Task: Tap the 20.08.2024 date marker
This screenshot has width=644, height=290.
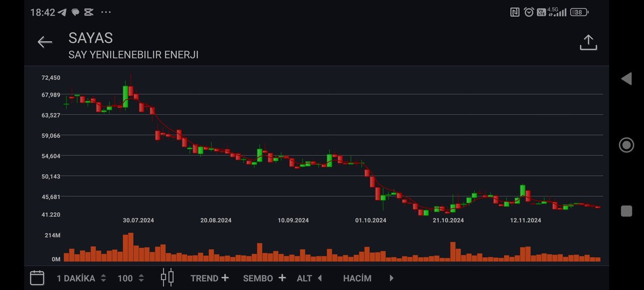Action: pos(216,220)
